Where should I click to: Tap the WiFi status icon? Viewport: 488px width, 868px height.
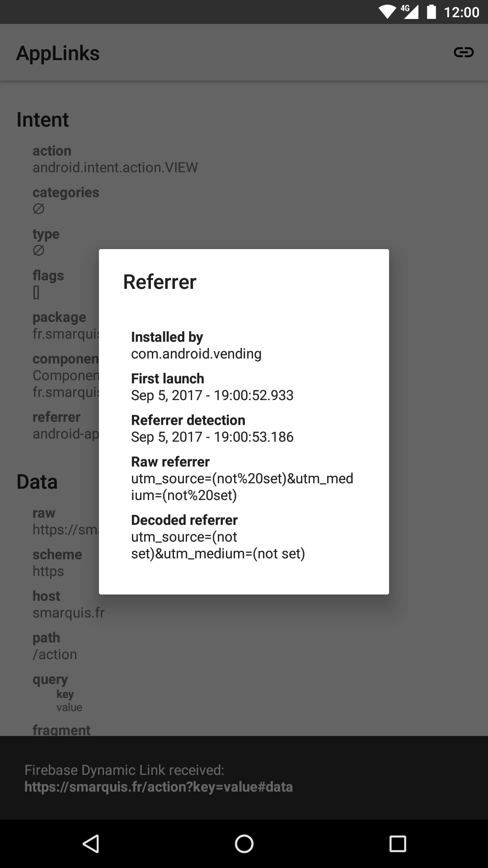click(x=387, y=12)
